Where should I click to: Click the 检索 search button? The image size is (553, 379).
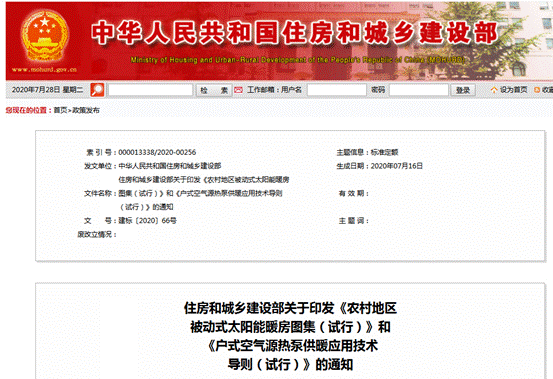pyautogui.click(x=214, y=90)
